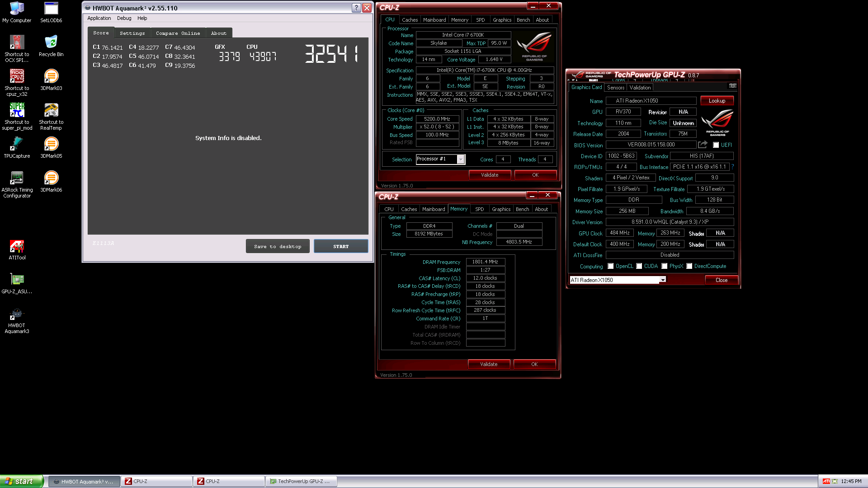Toggle PhysX checkbox in GPU-Z

pos(664,266)
